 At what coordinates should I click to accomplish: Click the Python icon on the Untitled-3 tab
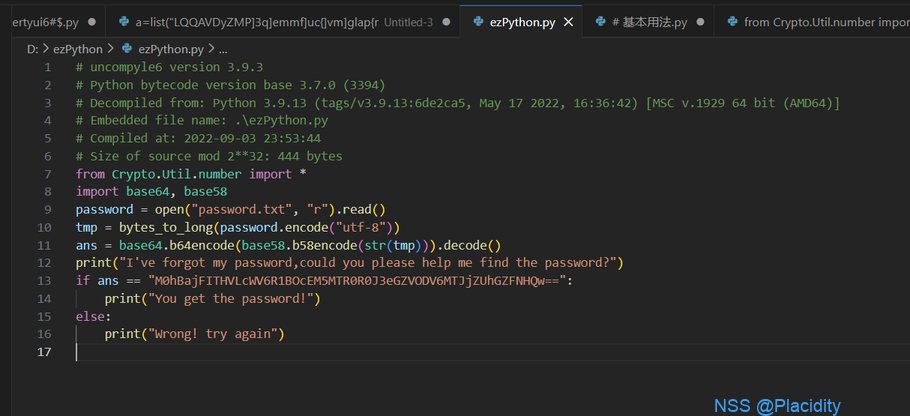pyautogui.click(x=123, y=22)
